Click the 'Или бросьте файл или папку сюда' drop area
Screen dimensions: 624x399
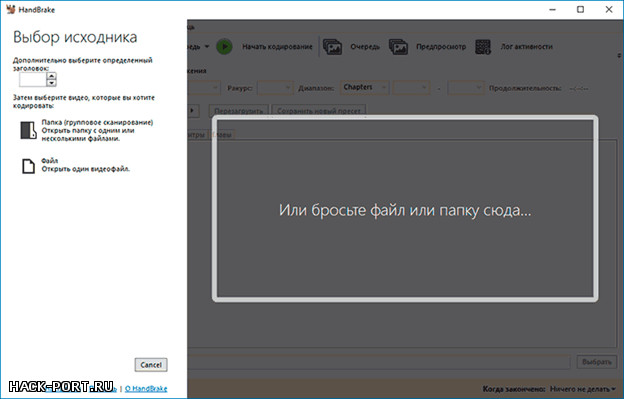[x=405, y=209]
